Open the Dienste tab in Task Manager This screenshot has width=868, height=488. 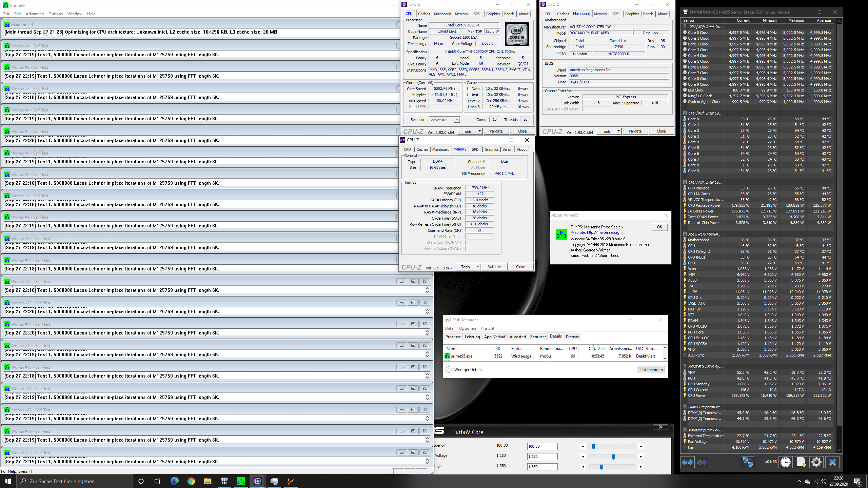572,337
